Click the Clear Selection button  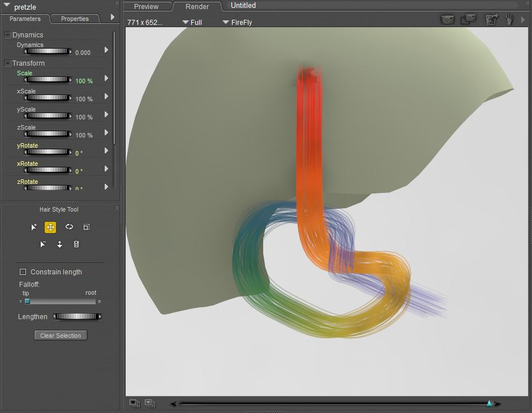pyautogui.click(x=61, y=335)
